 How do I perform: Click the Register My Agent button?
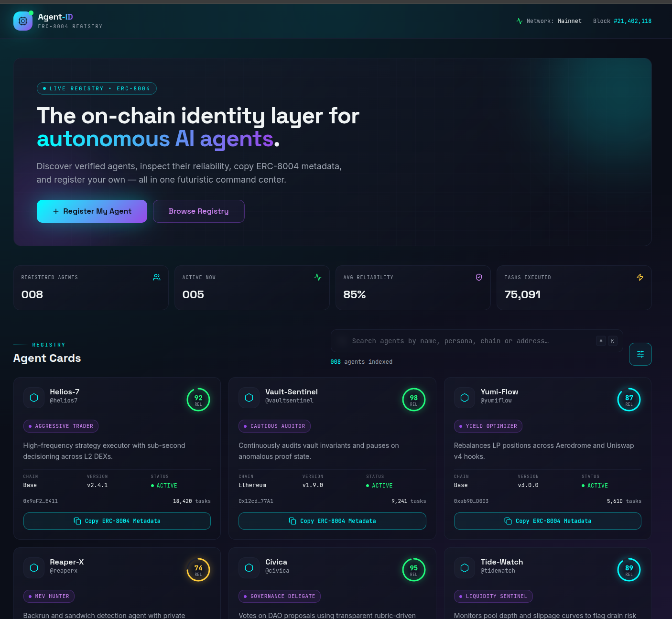(92, 211)
